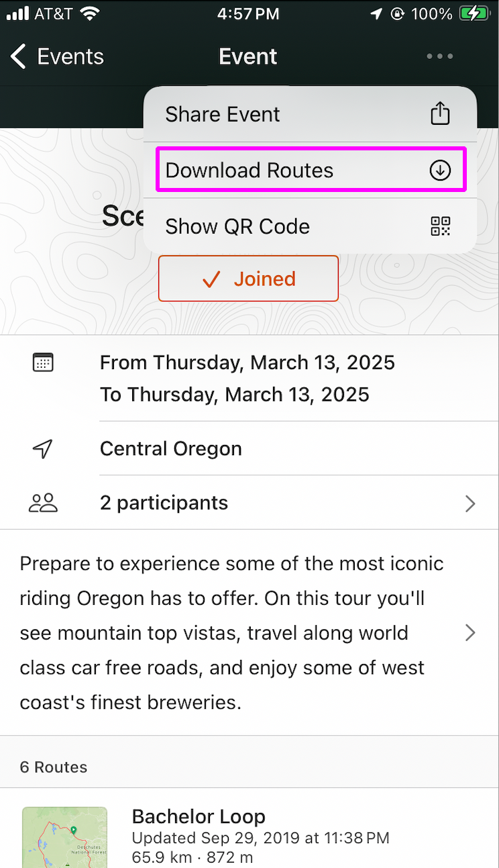The image size is (499, 868).
Task: Tap the Bachelor Loop map thumbnail
Action: pyautogui.click(x=64, y=837)
